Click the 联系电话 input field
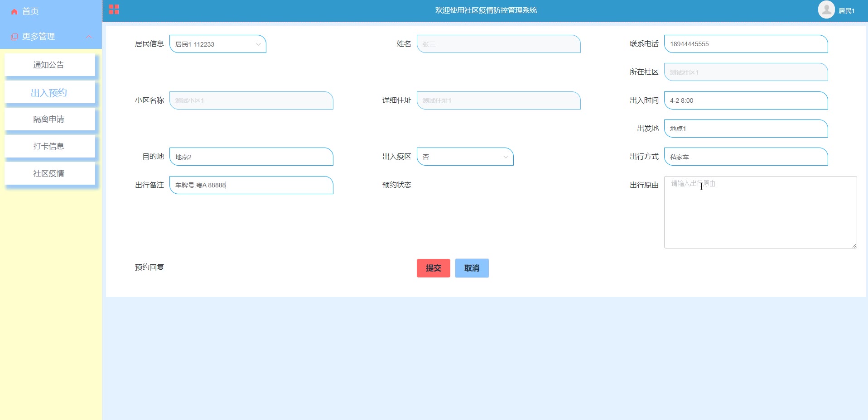 tap(746, 44)
